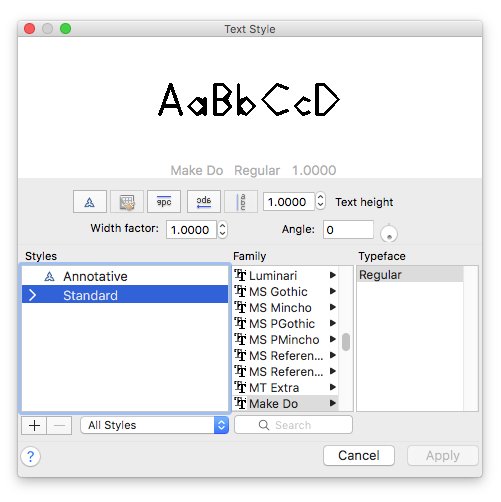Click the TrueType icon beside MS PMincho

click(x=240, y=339)
